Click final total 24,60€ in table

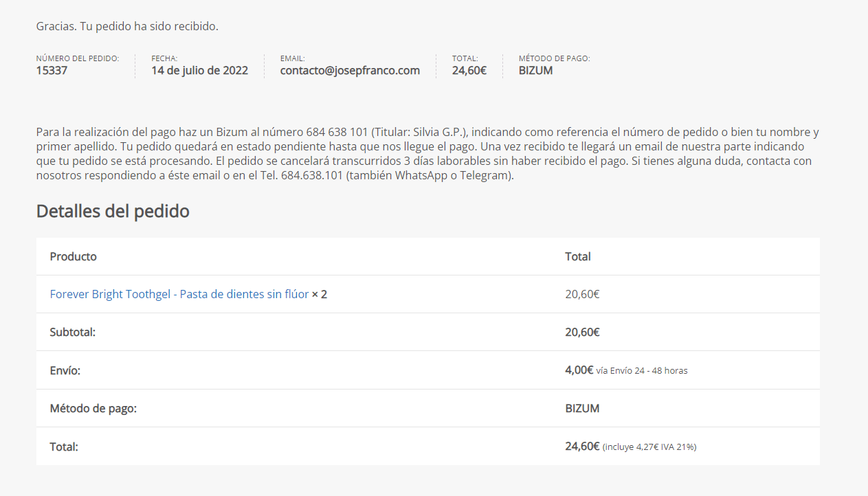click(583, 446)
